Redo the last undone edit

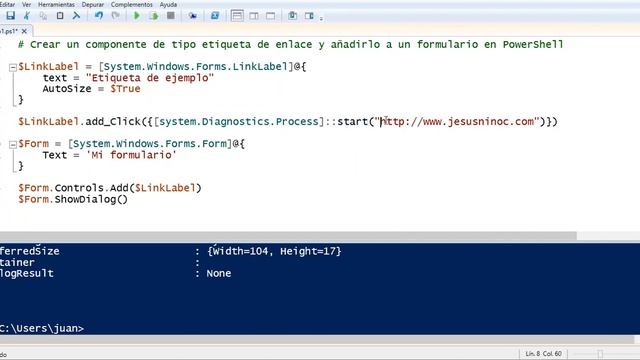(x=116, y=16)
